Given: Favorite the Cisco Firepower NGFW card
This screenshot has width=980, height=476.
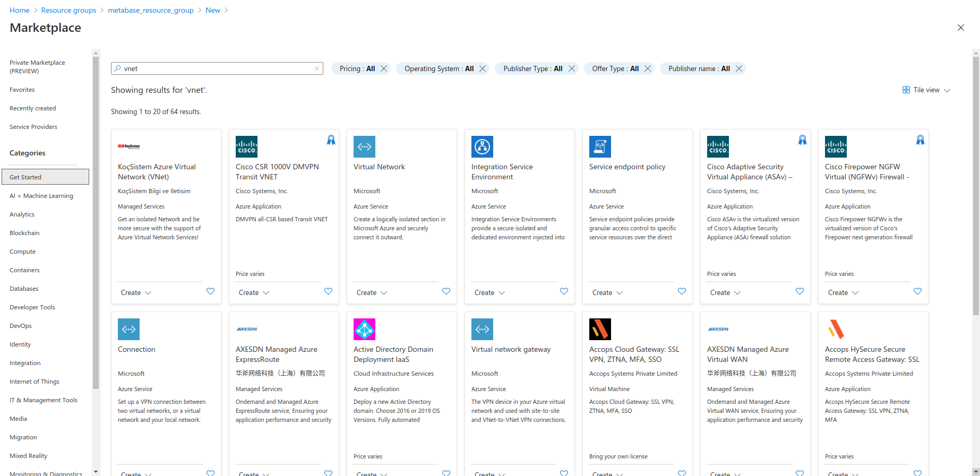Looking at the screenshot, I should pyautogui.click(x=917, y=291).
